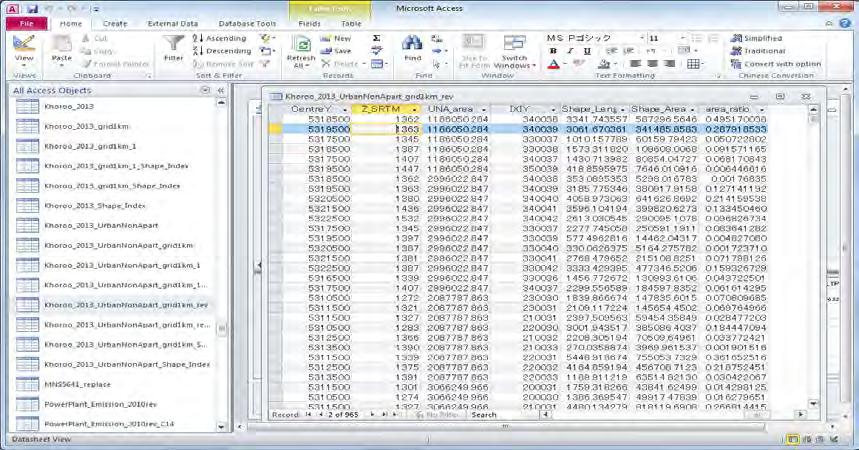Apply the red font color

[553, 64]
